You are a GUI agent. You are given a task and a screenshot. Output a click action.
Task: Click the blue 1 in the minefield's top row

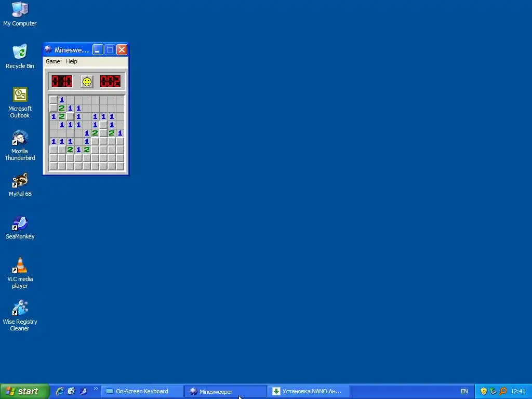point(62,100)
